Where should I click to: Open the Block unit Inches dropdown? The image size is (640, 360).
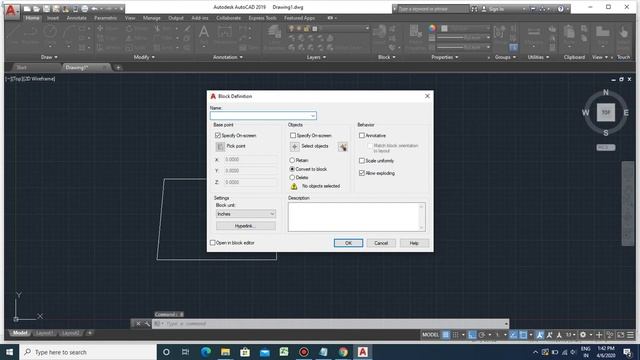[246, 214]
